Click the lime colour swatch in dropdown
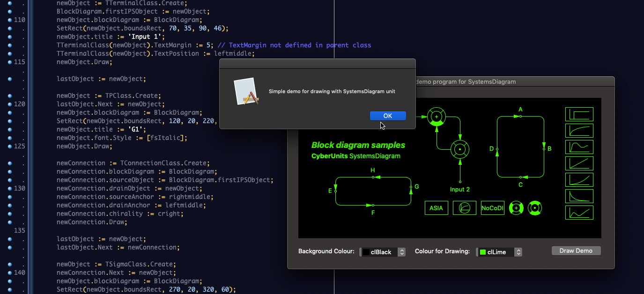 [x=482, y=252]
